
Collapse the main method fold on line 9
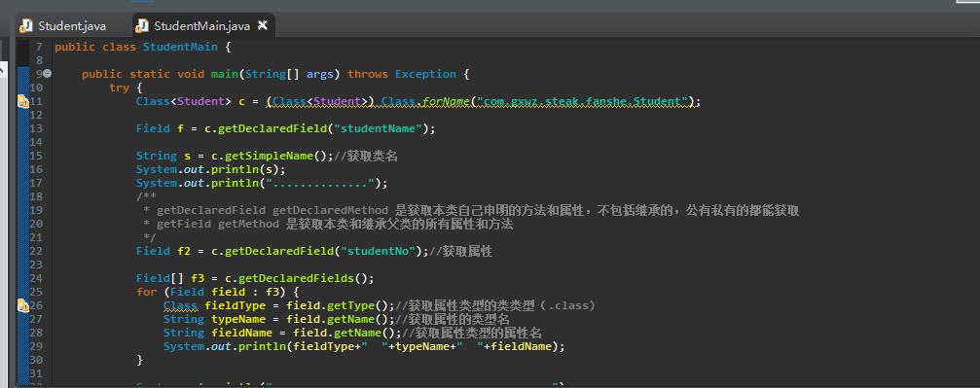[x=48, y=74]
